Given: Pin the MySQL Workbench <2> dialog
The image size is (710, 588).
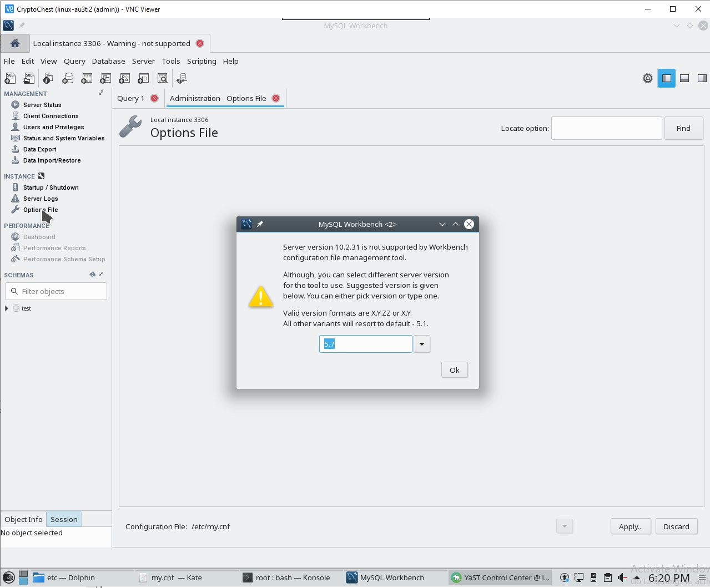Looking at the screenshot, I should coord(260,224).
